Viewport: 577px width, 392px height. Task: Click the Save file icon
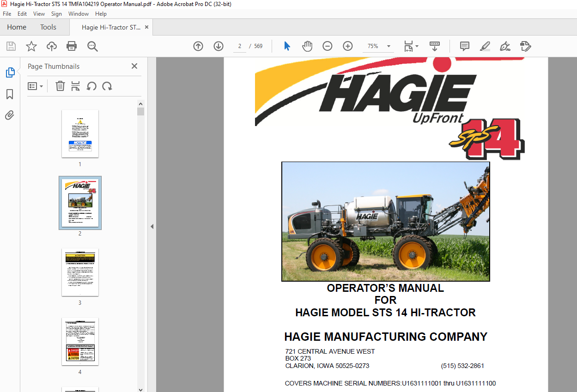(x=11, y=46)
